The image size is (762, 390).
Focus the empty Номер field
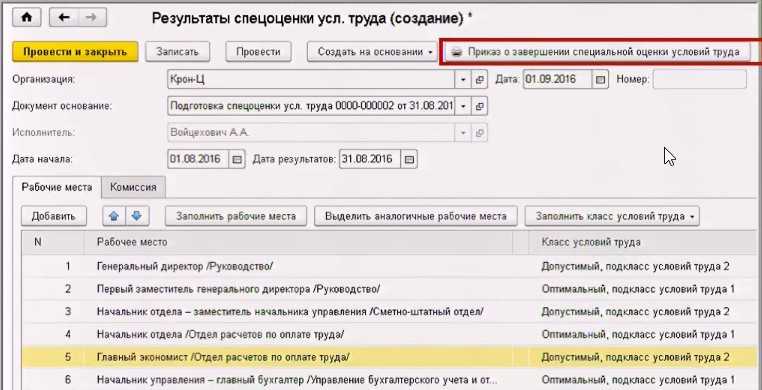[700, 79]
